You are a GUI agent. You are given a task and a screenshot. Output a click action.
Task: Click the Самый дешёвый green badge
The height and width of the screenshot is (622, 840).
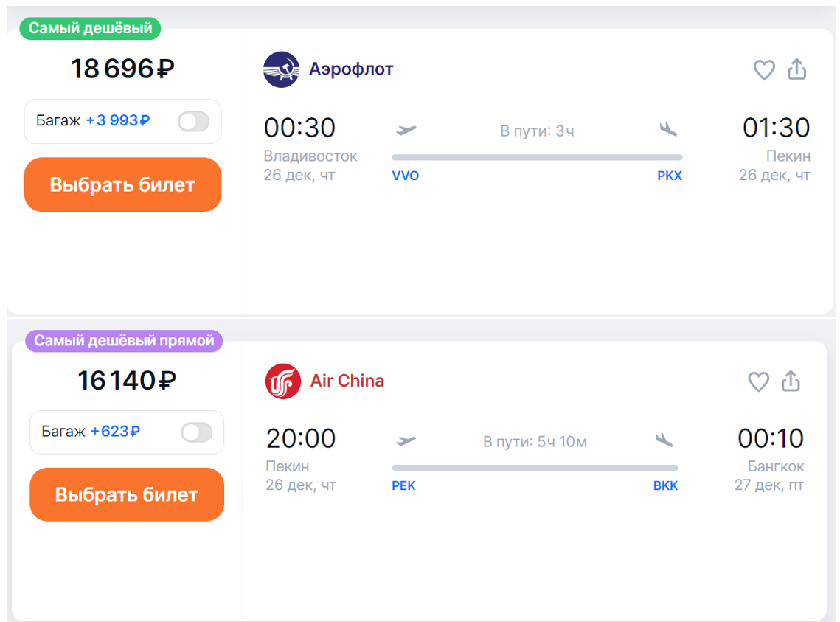pos(91,29)
